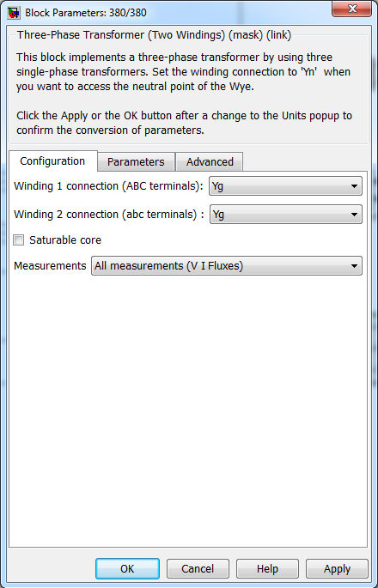Confirm changes with the OK button
The height and width of the screenshot is (588, 378).
[x=127, y=569]
